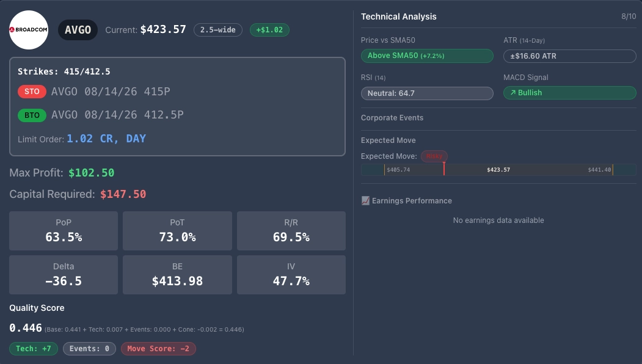The image size is (642, 364).
Task: Click the 2.5-wide spread badge
Action: [218, 30]
